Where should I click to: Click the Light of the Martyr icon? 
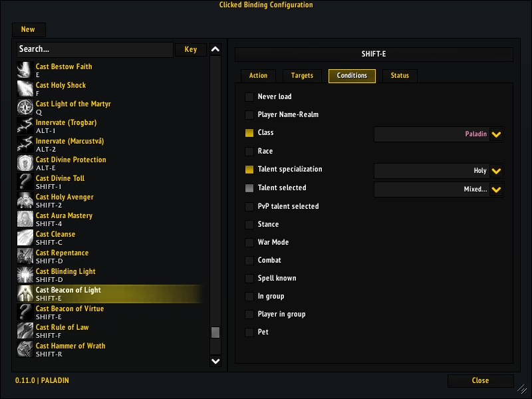click(25, 107)
